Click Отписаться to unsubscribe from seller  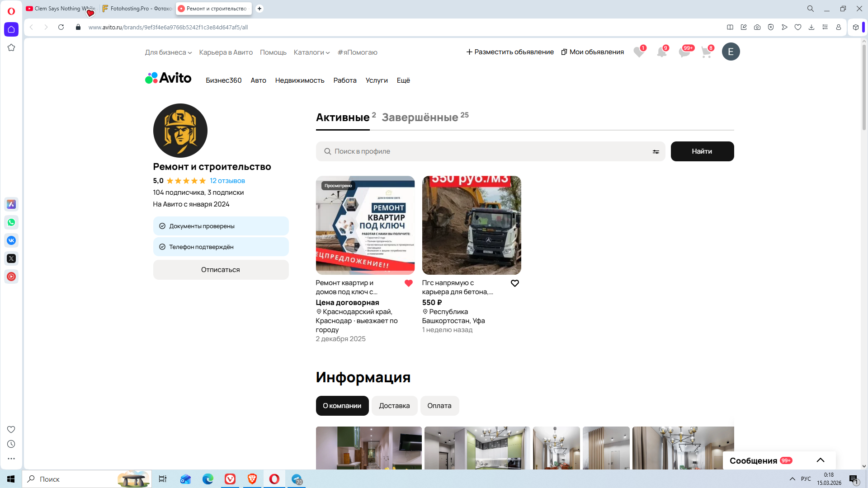tap(221, 270)
